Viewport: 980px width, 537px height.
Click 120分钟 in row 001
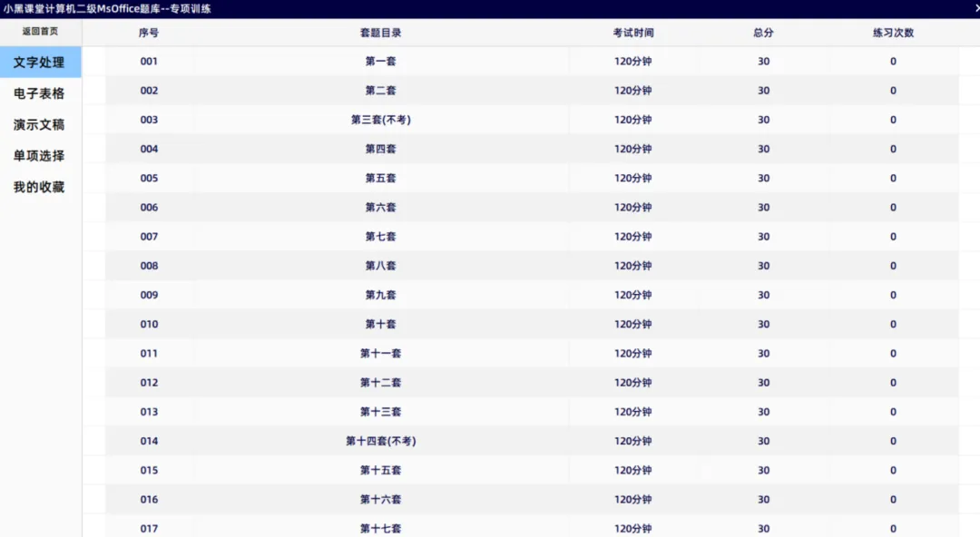point(633,62)
